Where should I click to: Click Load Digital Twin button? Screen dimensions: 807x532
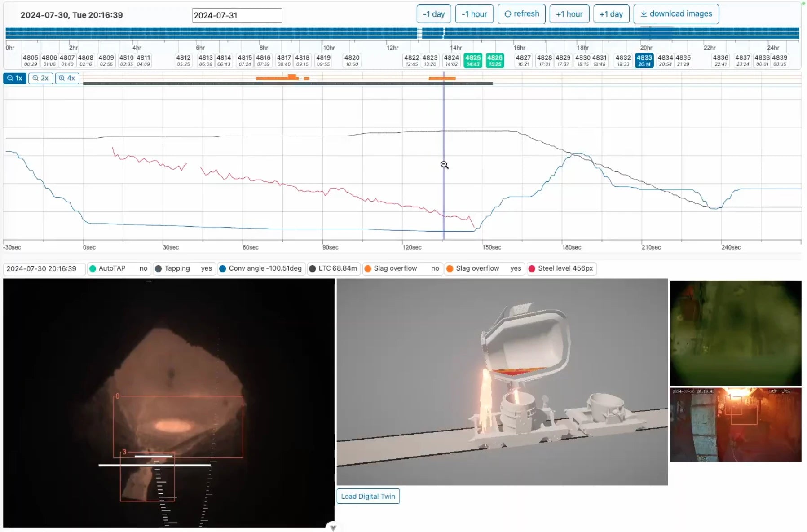[368, 496]
